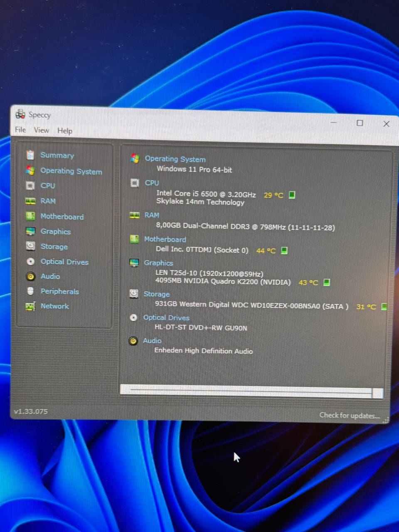
Task: Go to the RAM section in sidebar
Action: 48,201
